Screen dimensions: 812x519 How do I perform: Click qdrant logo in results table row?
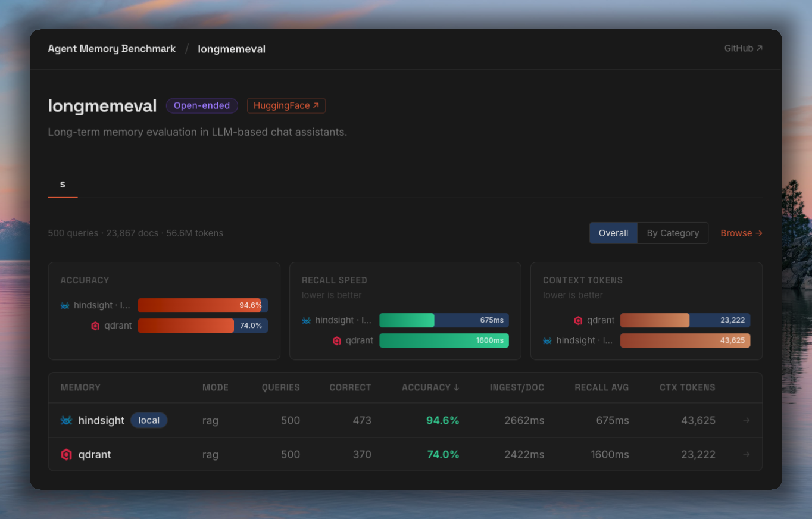coord(66,455)
